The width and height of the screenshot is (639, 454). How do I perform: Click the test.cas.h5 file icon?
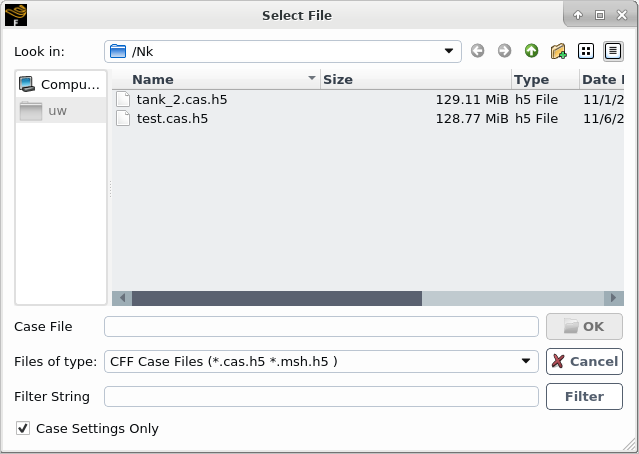click(x=123, y=119)
